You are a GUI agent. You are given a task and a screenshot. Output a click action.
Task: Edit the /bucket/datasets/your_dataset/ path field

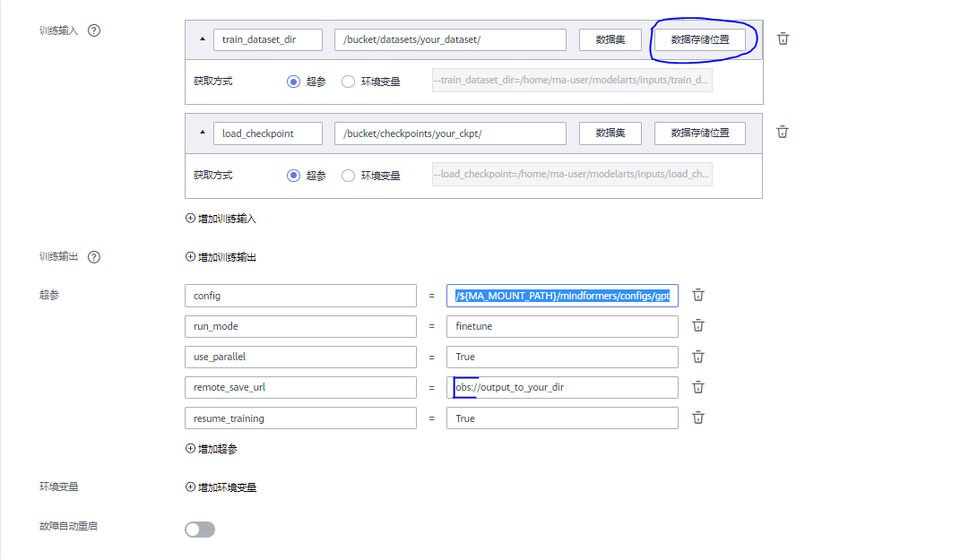point(450,39)
